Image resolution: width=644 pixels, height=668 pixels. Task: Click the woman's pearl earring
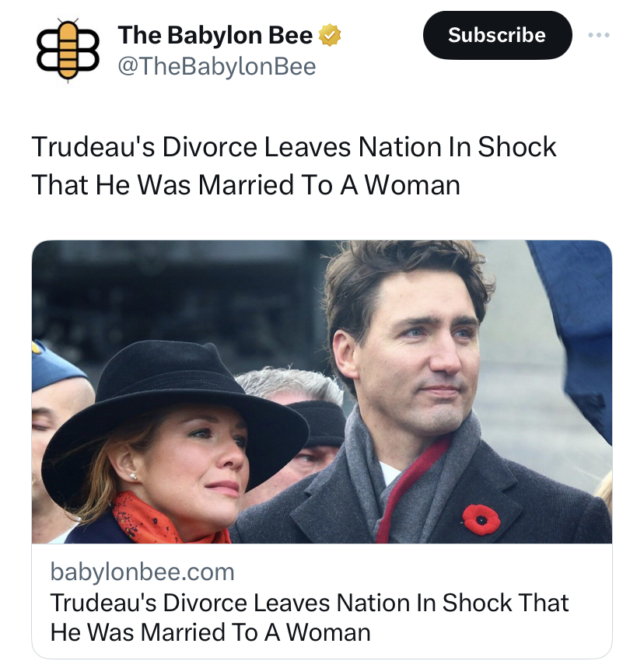[x=131, y=476]
